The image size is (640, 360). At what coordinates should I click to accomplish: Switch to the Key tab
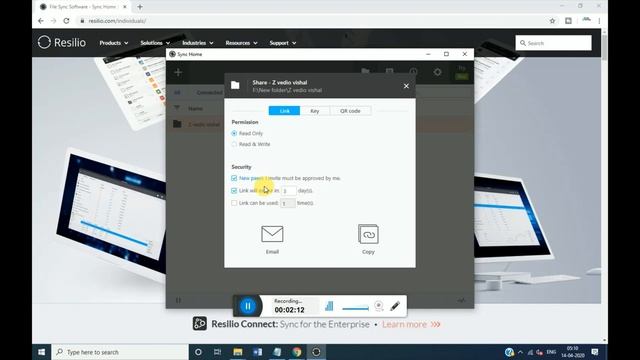pos(315,111)
